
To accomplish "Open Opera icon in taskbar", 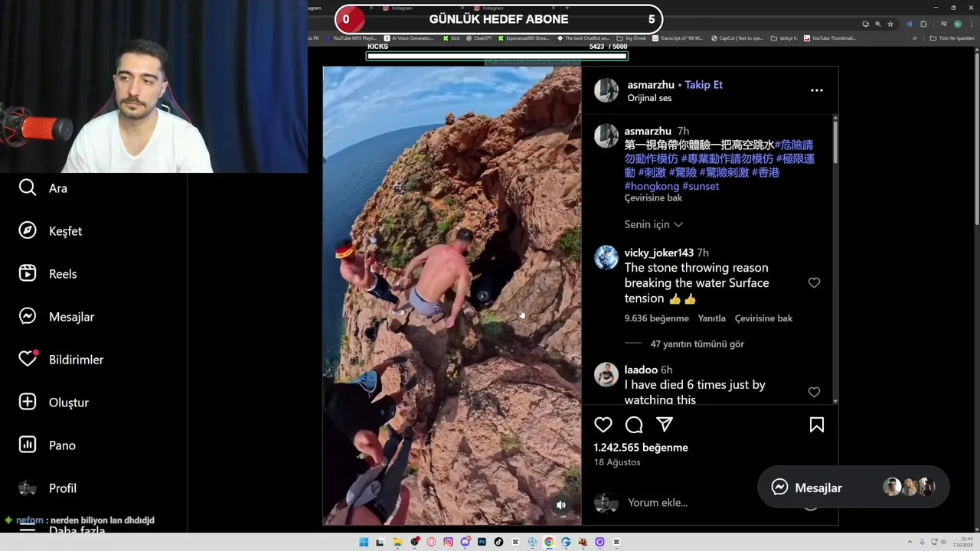I will pyautogui.click(x=431, y=542).
